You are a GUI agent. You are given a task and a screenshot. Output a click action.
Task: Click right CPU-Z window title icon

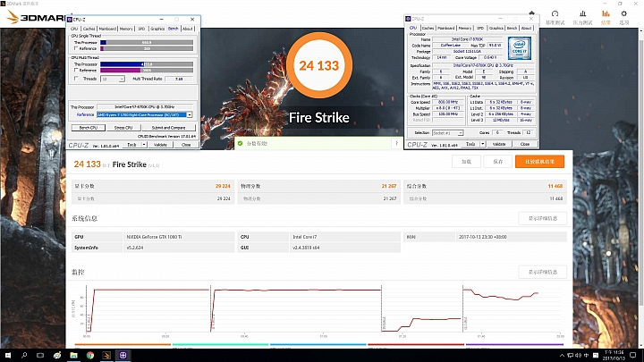pyautogui.click(x=408, y=19)
